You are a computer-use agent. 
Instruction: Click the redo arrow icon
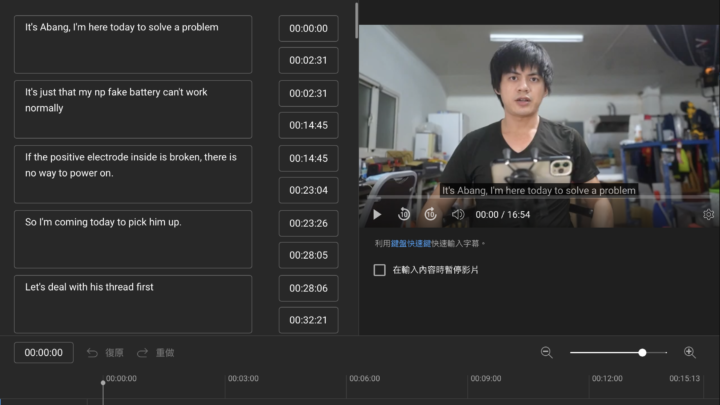143,353
